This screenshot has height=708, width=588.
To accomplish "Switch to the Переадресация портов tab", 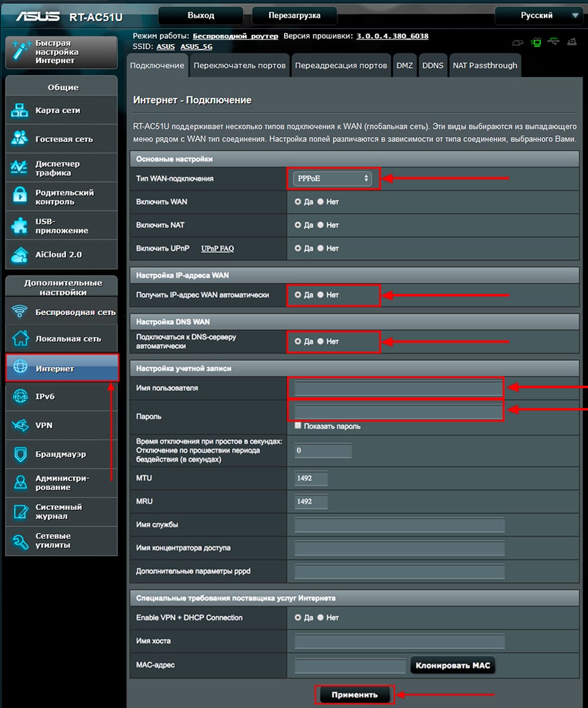I will pyautogui.click(x=341, y=65).
